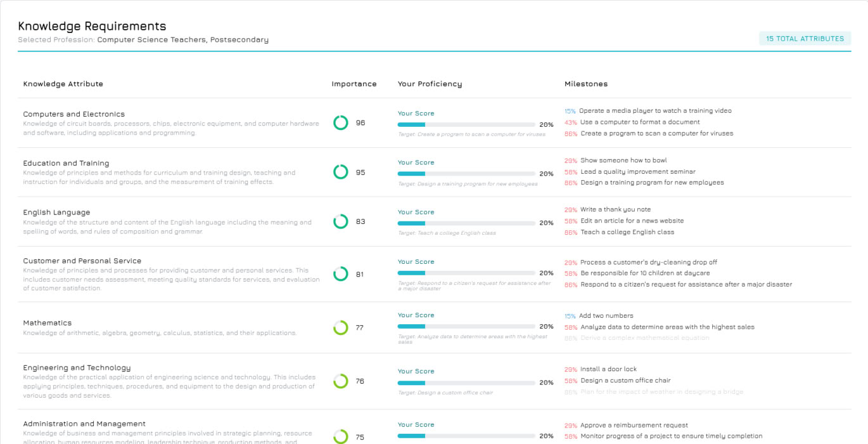Click the Education and Training importance ring
This screenshot has height=444, width=868.
pyautogui.click(x=341, y=172)
